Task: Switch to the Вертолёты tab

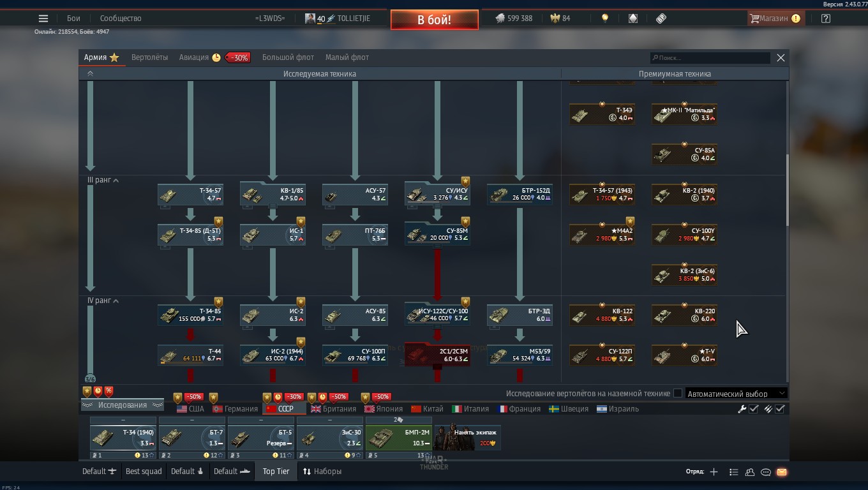Action: click(x=149, y=57)
